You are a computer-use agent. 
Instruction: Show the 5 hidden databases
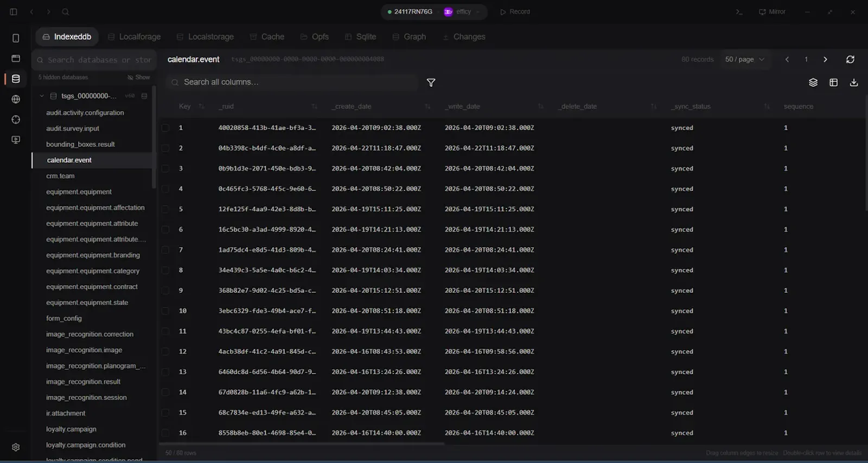(x=139, y=78)
